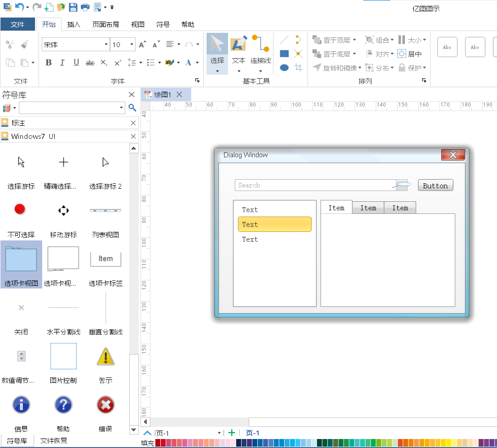This screenshot has height=448, width=497.
Task: Click the File Recovery tab at bottom
Action: point(53,440)
